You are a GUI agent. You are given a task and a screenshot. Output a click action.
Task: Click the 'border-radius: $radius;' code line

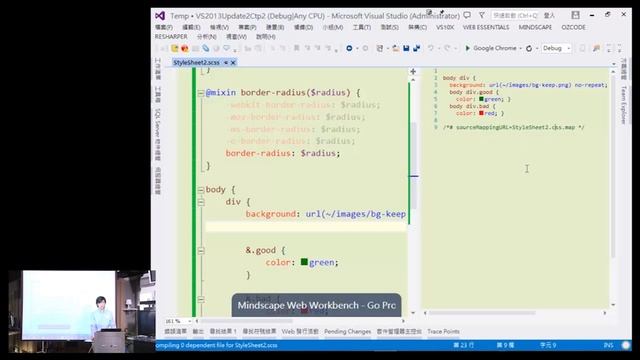282,153
